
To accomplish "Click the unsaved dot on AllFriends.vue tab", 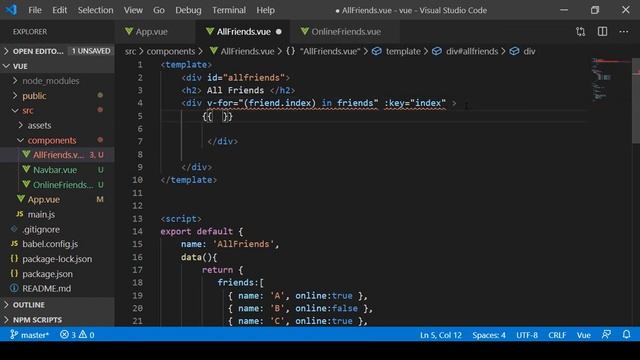I will click(x=278, y=31).
